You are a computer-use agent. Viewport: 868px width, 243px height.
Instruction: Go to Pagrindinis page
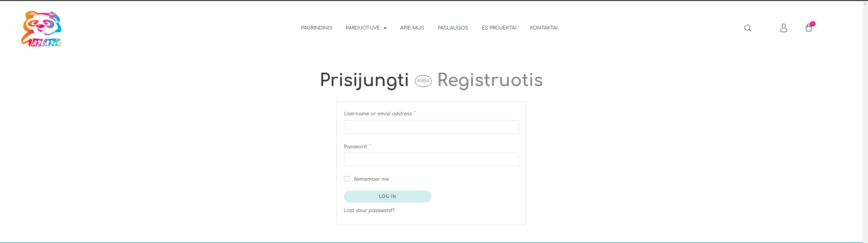coord(316,28)
